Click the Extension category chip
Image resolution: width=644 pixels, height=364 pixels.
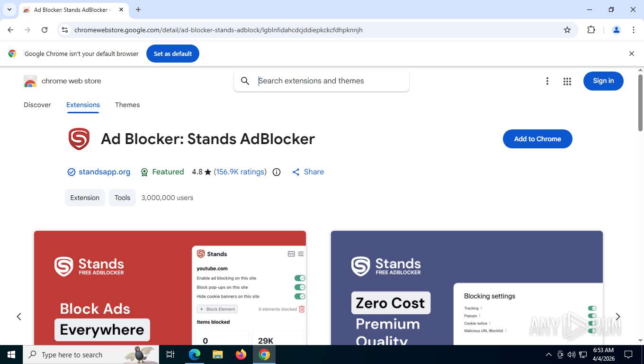(x=85, y=198)
